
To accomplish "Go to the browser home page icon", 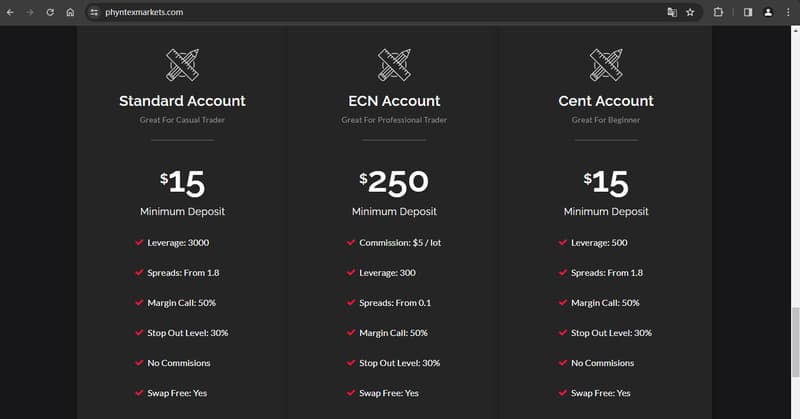I will 70,12.
